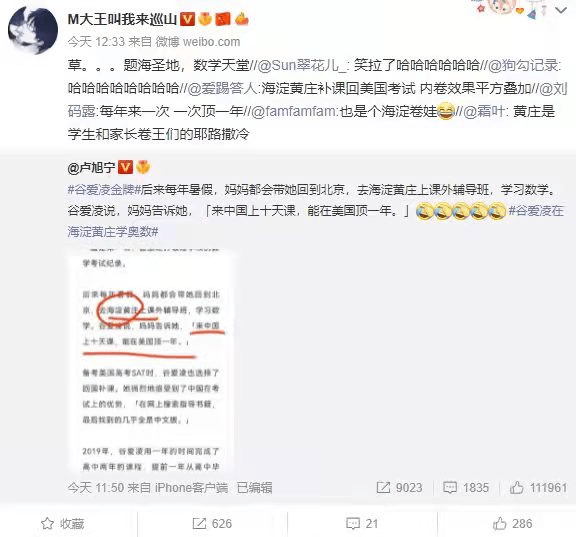576x537 pixels.
Task: Like the original post with 111961 likes
Action: pos(538,488)
